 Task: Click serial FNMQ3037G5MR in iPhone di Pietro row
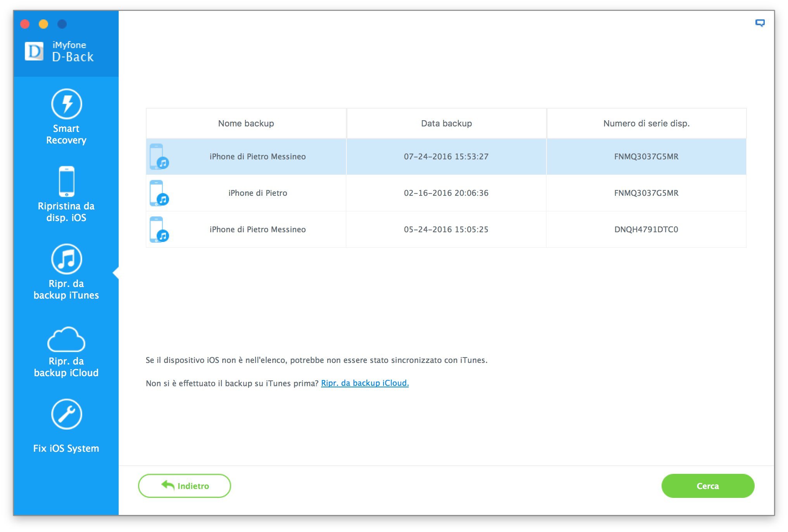[x=646, y=193]
